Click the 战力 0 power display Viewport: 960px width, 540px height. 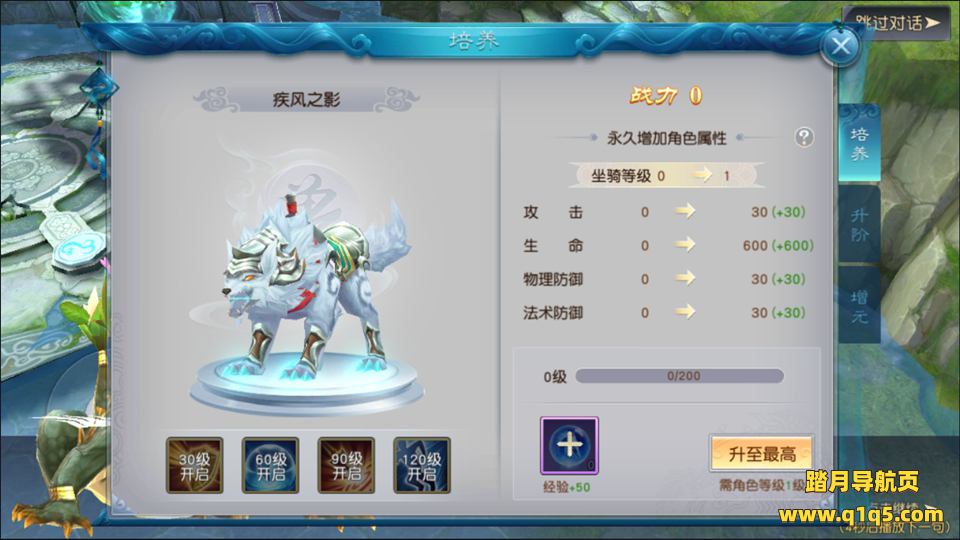click(x=666, y=96)
